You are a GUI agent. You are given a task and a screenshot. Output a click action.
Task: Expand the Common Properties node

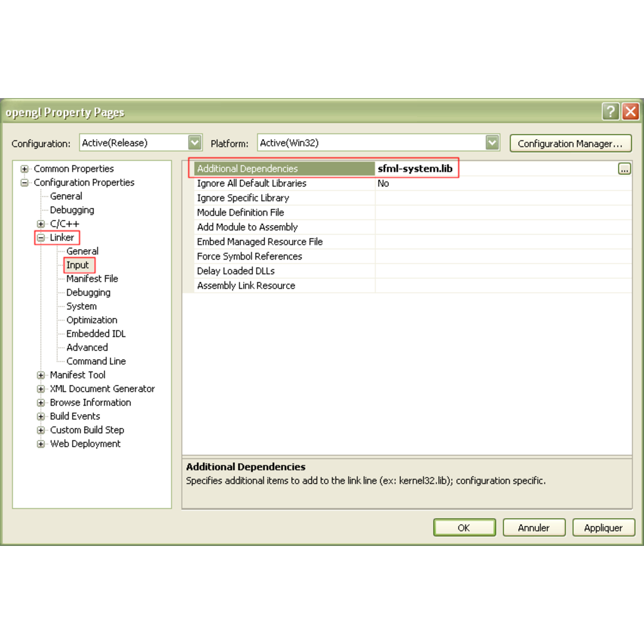[24, 169]
